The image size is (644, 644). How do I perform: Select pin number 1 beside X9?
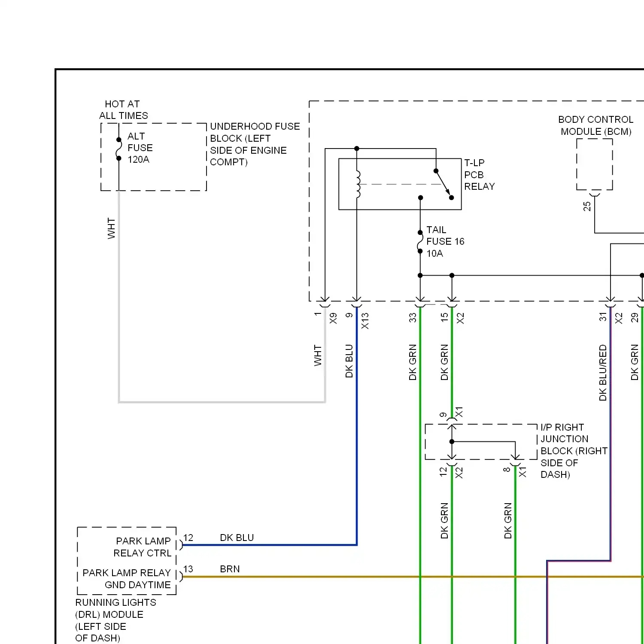pyautogui.click(x=318, y=314)
